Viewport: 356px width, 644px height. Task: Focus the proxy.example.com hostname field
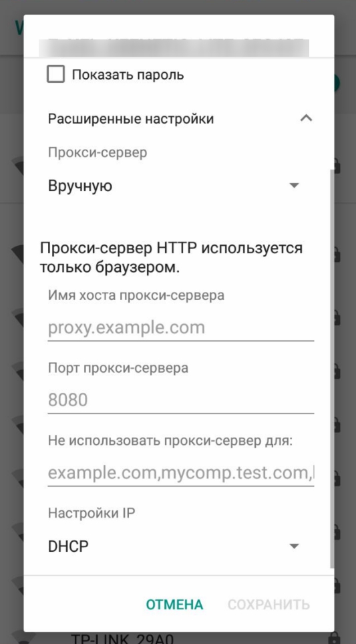pos(180,328)
